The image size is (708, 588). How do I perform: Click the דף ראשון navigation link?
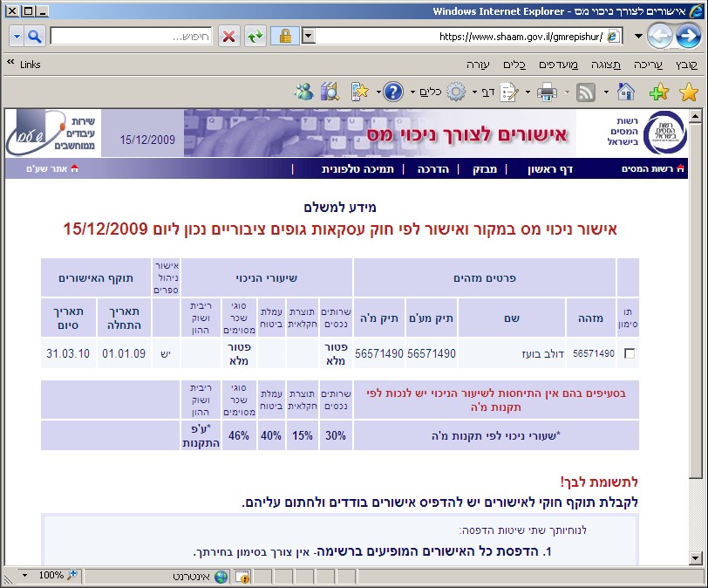click(548, 168)
